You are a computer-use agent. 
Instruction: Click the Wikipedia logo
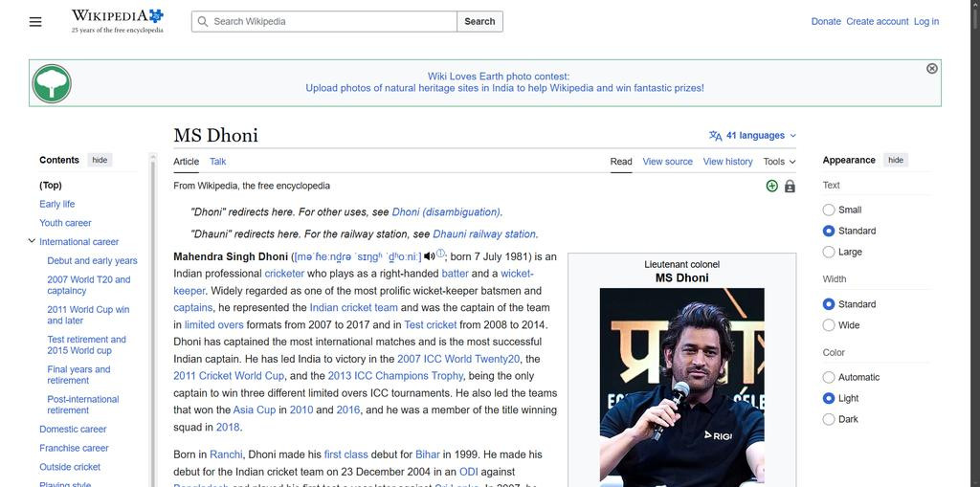click(118, 21)
